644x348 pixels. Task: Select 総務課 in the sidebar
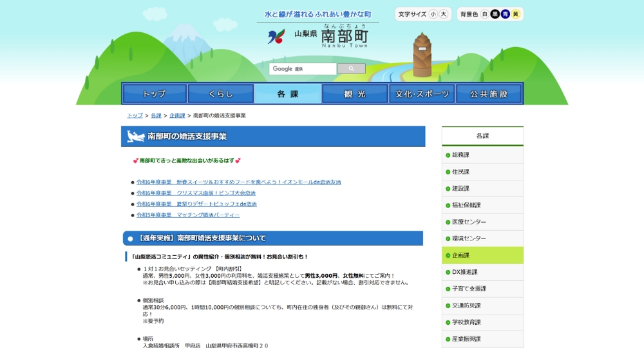click(460, 155)
